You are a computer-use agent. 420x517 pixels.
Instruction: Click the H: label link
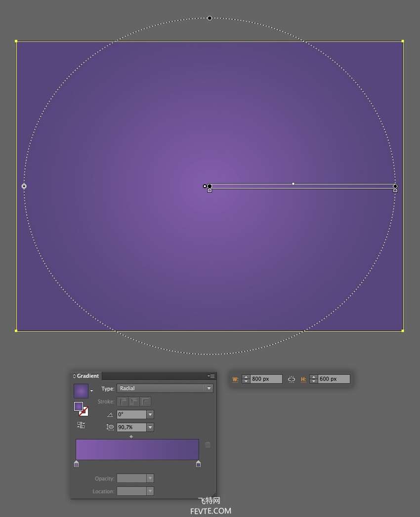(x=303, y=380)
